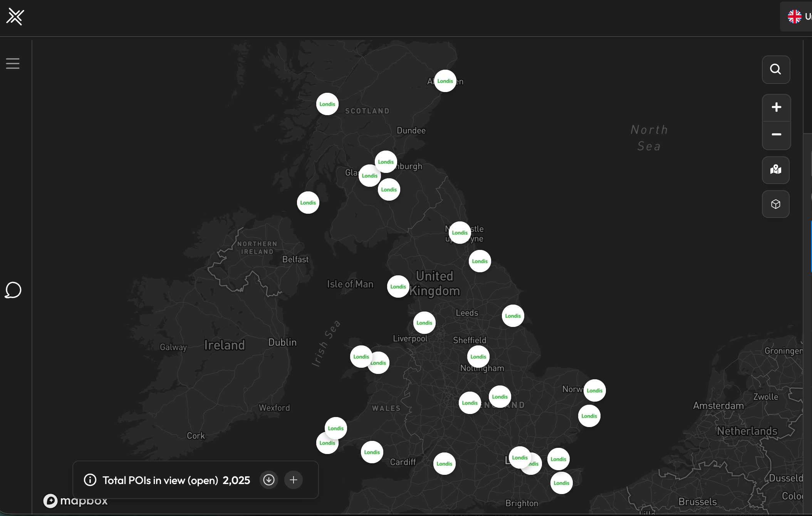The image size is (812, 516).
Task: Click the Londis marker near Newcastle
Action: (x=460, y=233)
